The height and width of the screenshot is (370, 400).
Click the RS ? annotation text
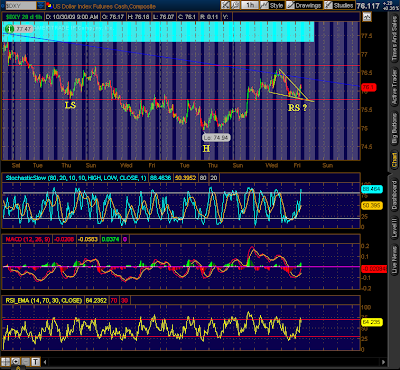pos(297,107)
